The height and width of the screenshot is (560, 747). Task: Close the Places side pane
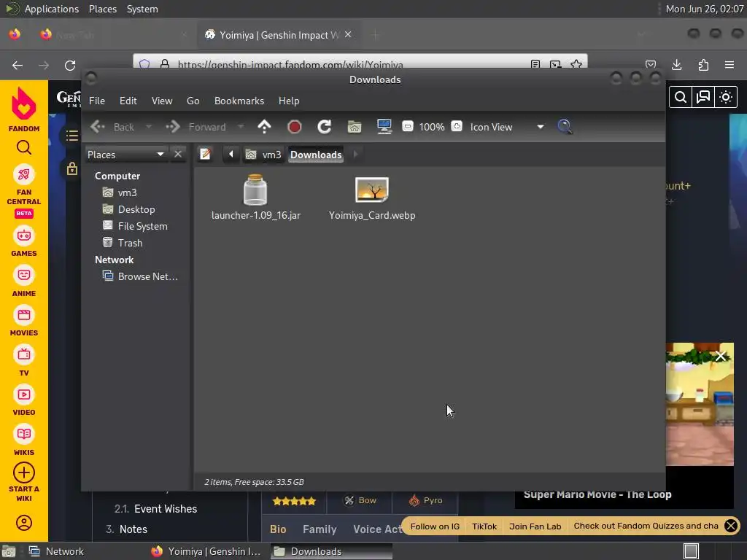tap(178, 155)
